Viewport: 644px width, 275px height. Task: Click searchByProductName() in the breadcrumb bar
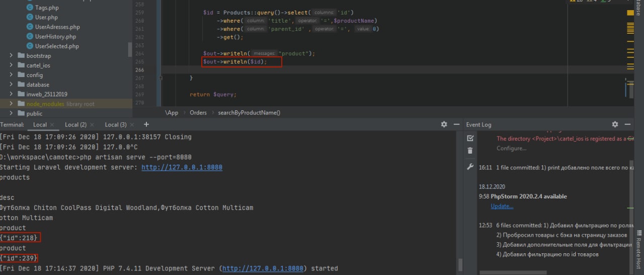click(x=249, y=113)
